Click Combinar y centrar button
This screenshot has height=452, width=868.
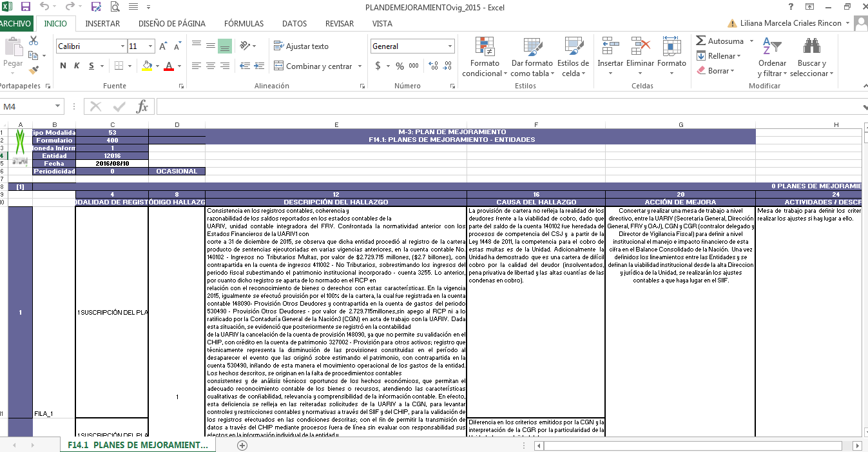(x=313, y=66)
